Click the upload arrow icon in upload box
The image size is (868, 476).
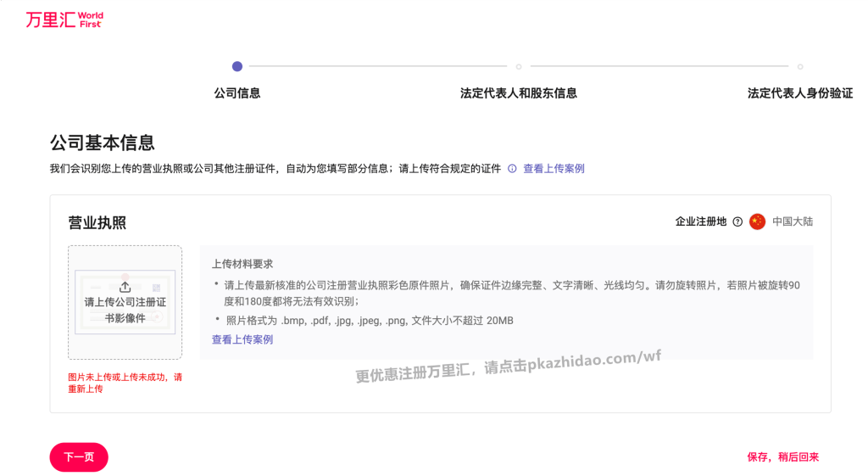click(x=125, y=287)
